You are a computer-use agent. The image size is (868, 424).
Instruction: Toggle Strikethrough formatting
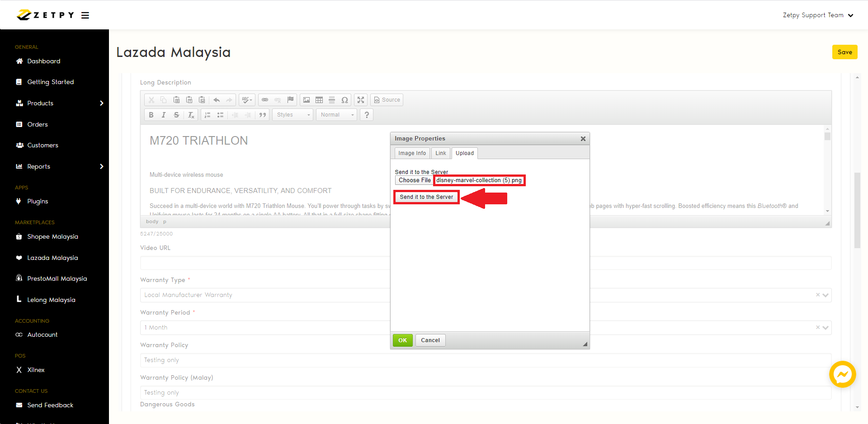click(177, 115)
